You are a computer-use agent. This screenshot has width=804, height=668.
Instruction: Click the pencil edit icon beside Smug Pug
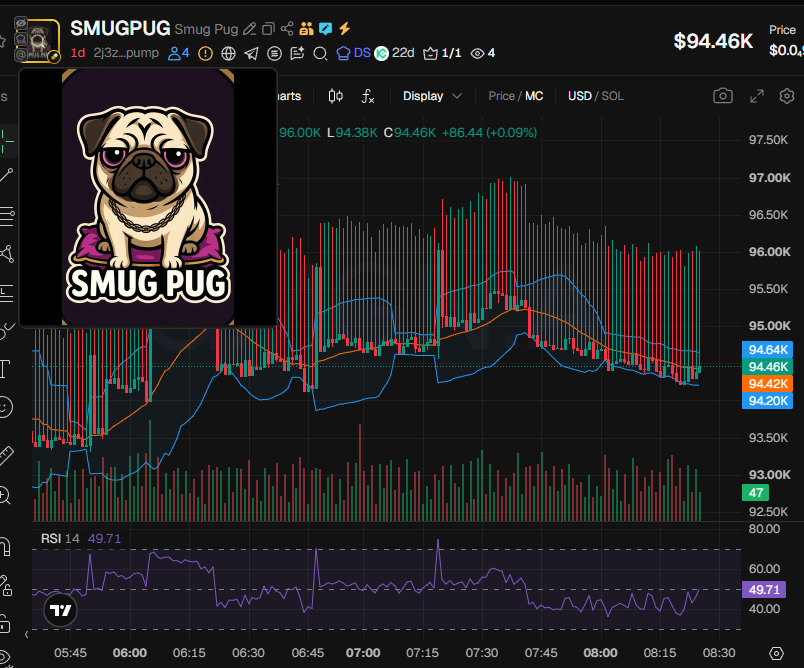tap(249, 29)
